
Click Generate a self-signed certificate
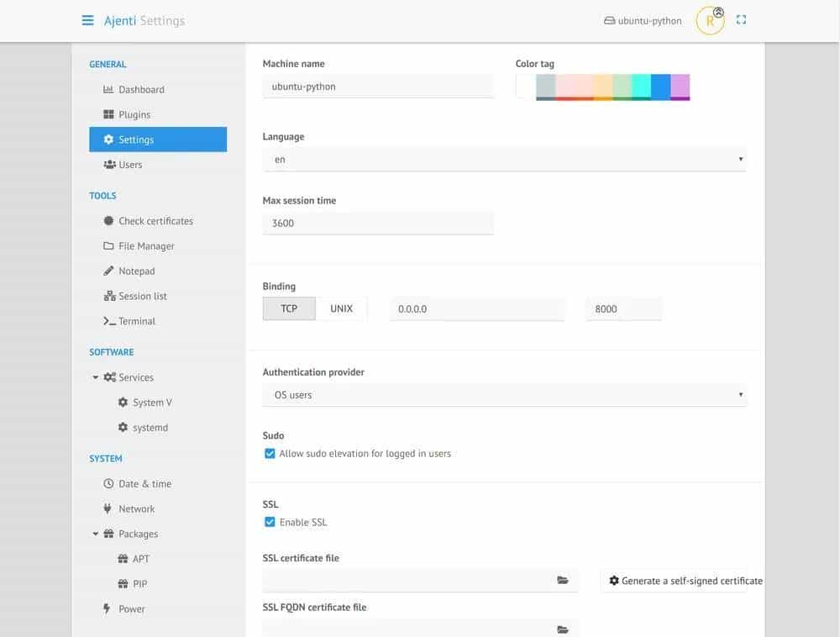click(x=685, y=581)
